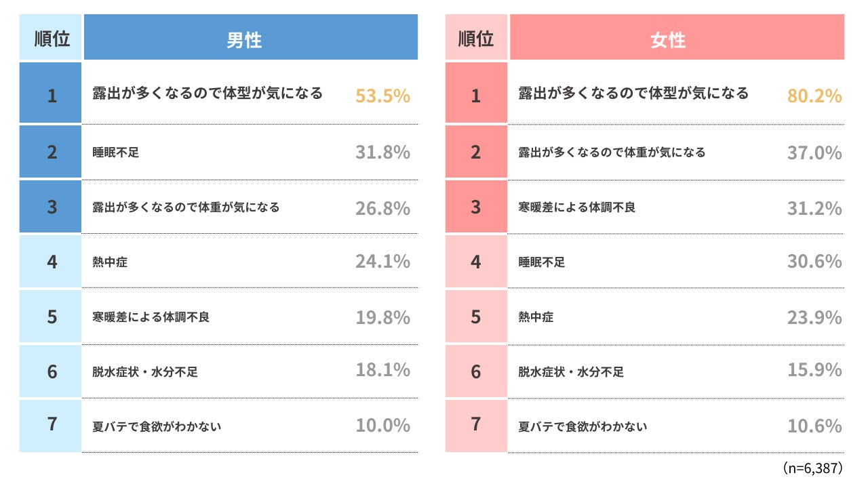Viewport: 868px width, 488px height.
Task: Click the 10.0% percentage value
Action: pyautogui.click(x=382, y=426)
